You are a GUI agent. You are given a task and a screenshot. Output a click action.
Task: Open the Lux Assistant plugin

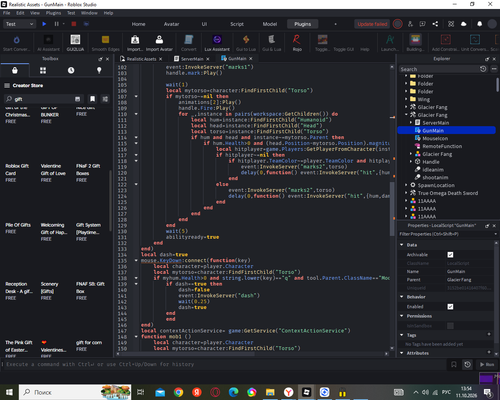click(217, 43)
